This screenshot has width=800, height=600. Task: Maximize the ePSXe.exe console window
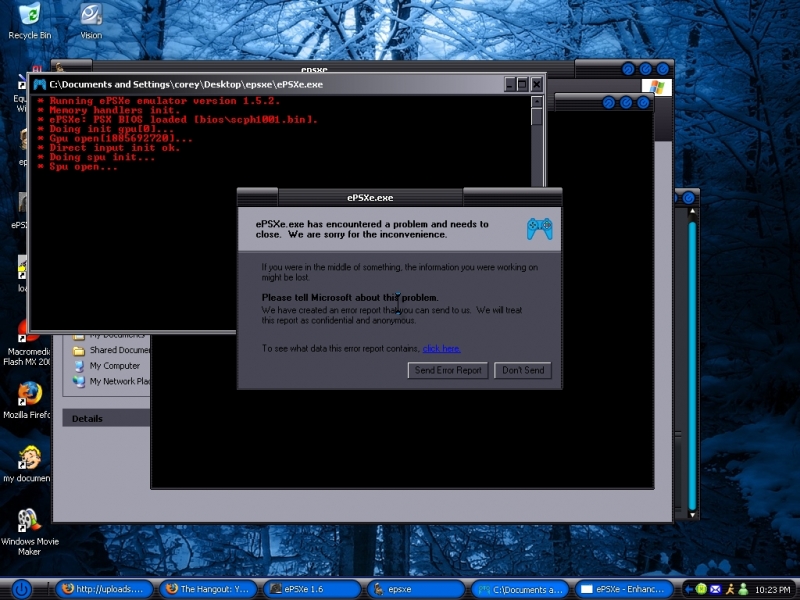[x=522, y=84]
